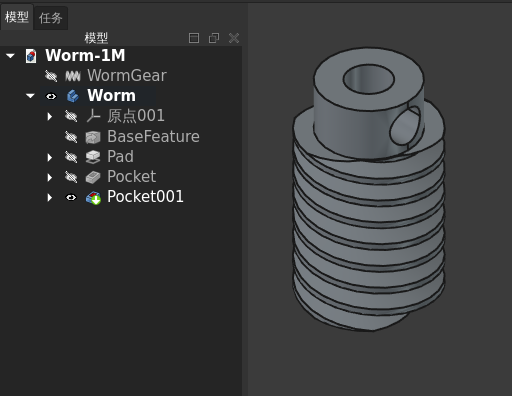Close the 模型 panel
This screenshot has width=512, height=396.
(x=234, y=38)
